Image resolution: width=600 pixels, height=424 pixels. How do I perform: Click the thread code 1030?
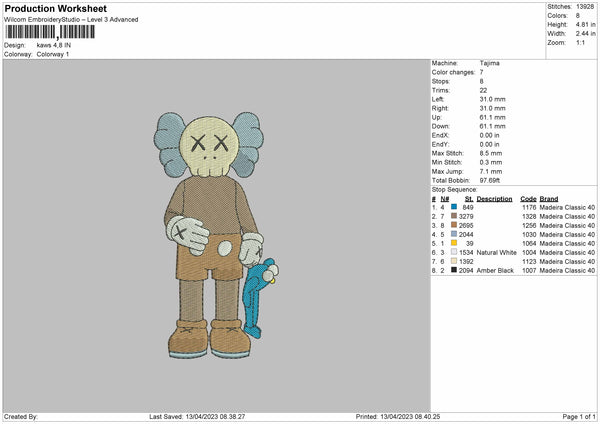[529, 235]
